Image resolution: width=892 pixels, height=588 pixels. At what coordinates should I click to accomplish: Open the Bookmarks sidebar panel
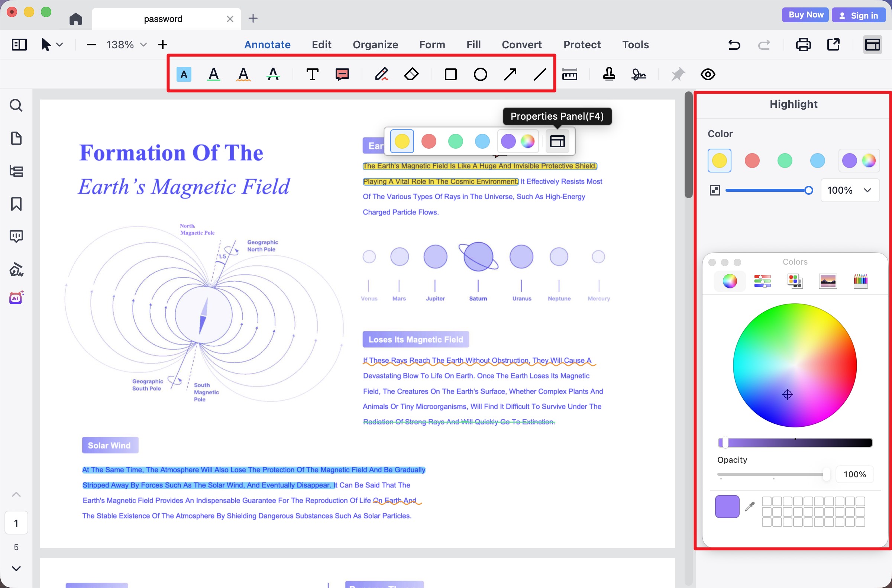(16, 204)
